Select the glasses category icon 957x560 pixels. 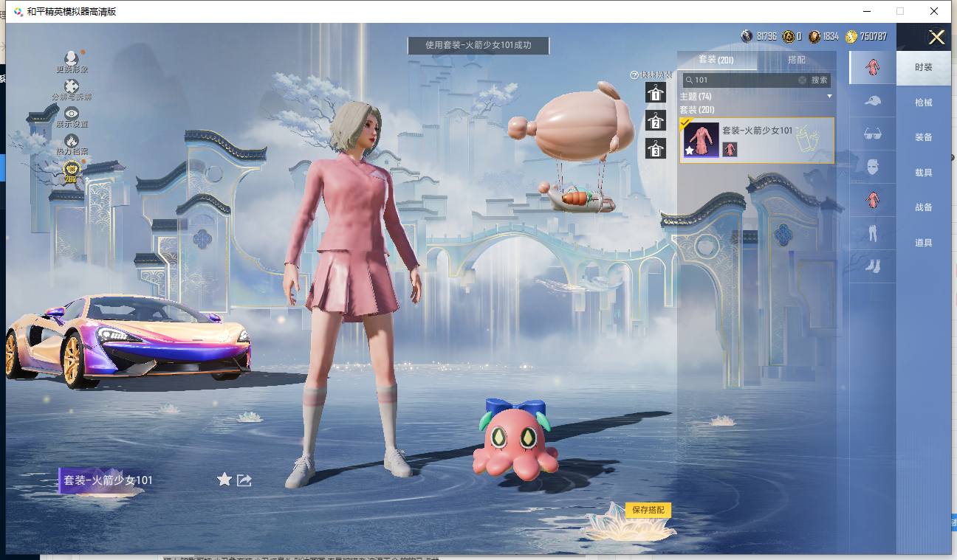[x=873, y=134]
